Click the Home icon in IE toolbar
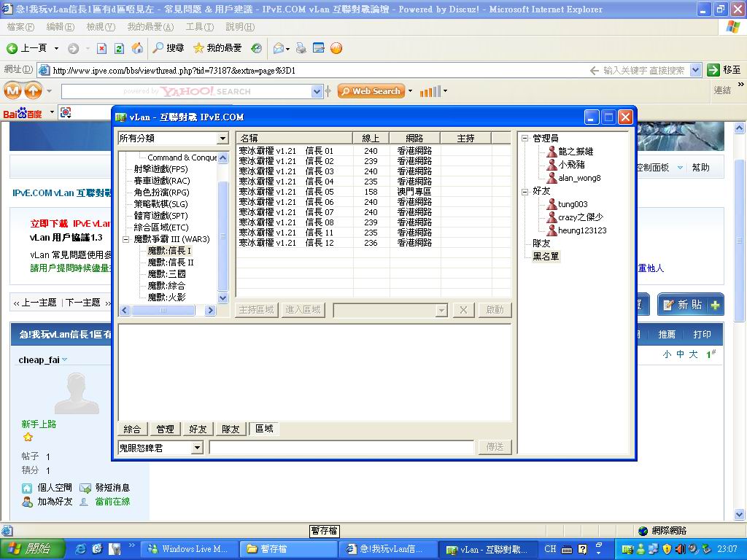Screen dimensions: 747x560 [x=137, y=49]
